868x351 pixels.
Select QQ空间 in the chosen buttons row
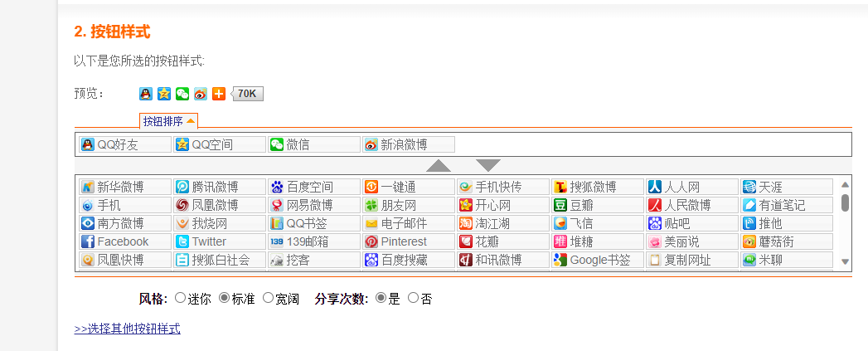coord(220,144)
